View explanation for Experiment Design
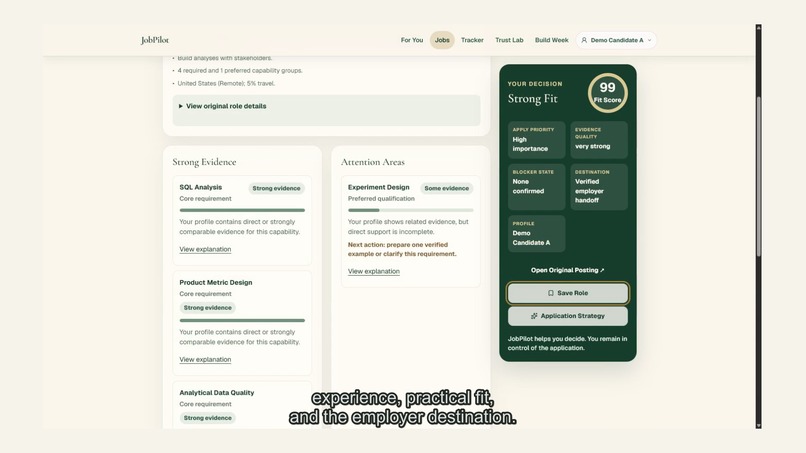Viewport: 806px width, 453px height. pyautogui.click(x=374, y=271)
